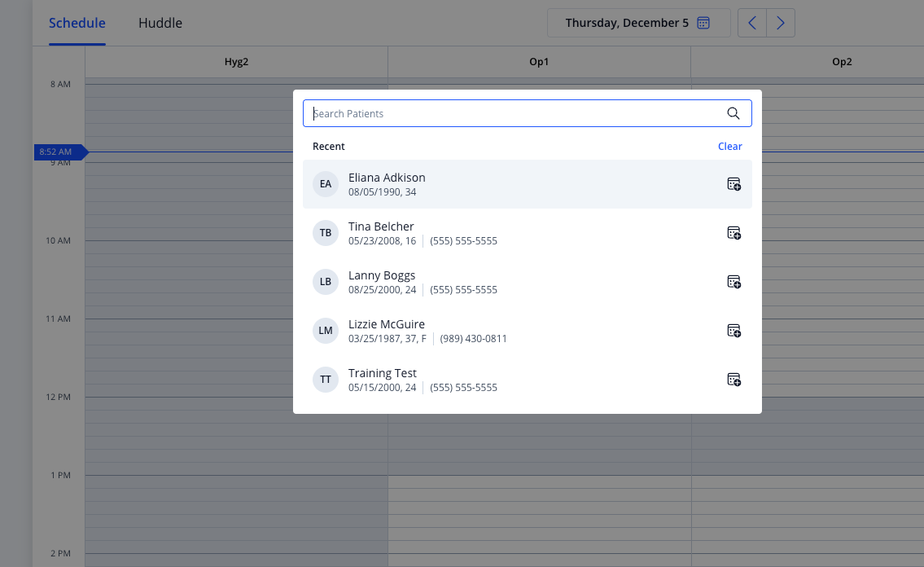This screenshot has width=924, height=567.
Task: Schedule appointment for Lanny Boggs
Action: pyautogui.click(x=734, y=282)
